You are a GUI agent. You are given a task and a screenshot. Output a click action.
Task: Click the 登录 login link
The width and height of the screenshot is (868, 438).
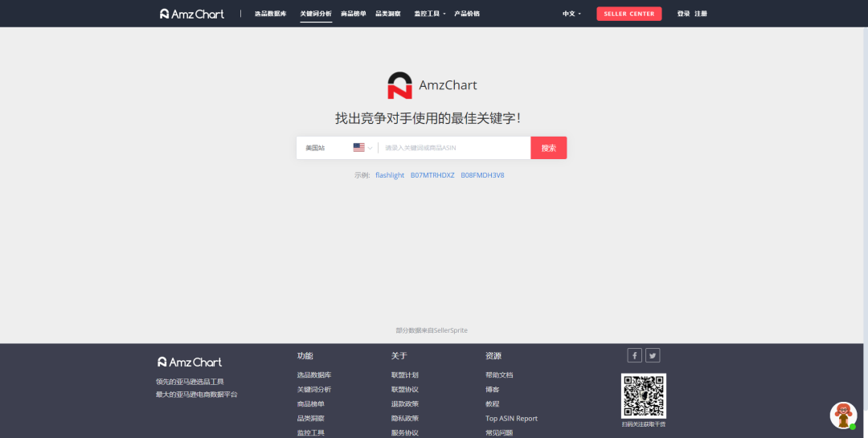coord(683,14)
